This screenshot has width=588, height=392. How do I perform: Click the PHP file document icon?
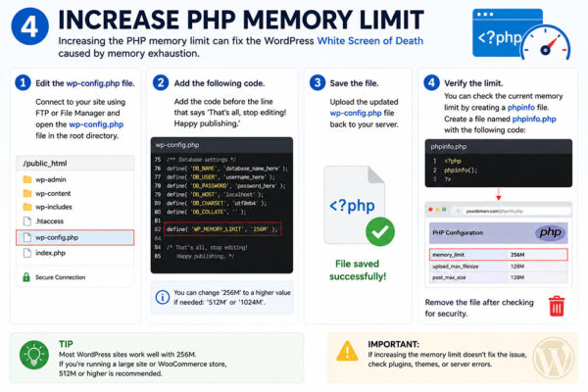pyautogui.click(x=355, y=205)
